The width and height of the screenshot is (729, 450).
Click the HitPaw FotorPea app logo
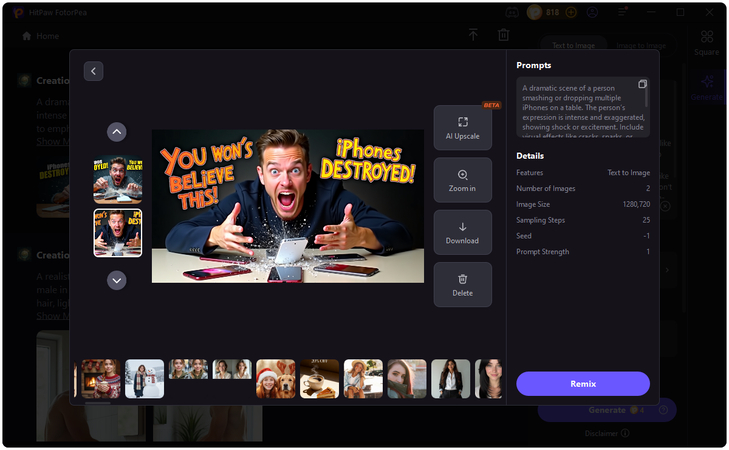19,13
